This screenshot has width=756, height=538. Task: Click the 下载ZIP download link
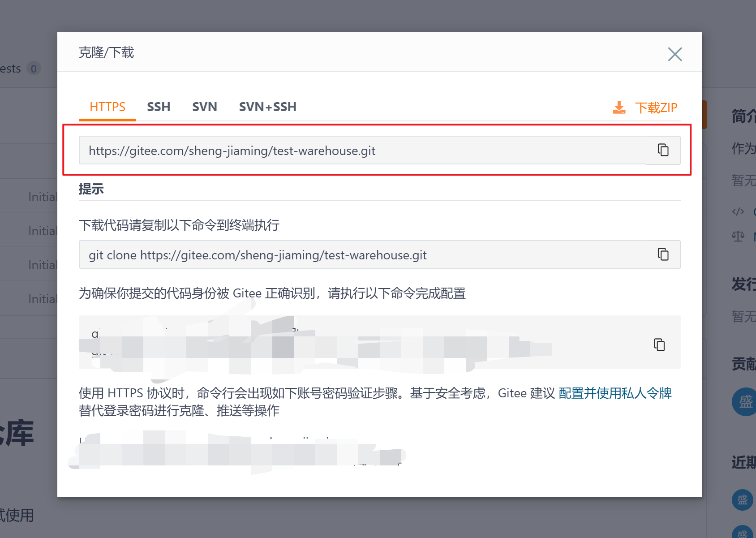(656, 108)
